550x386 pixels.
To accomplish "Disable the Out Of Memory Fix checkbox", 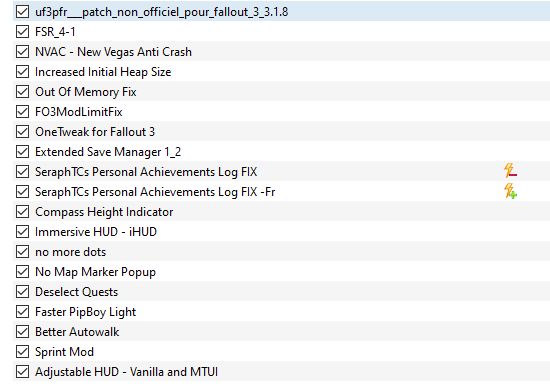I will click(22, 91).
